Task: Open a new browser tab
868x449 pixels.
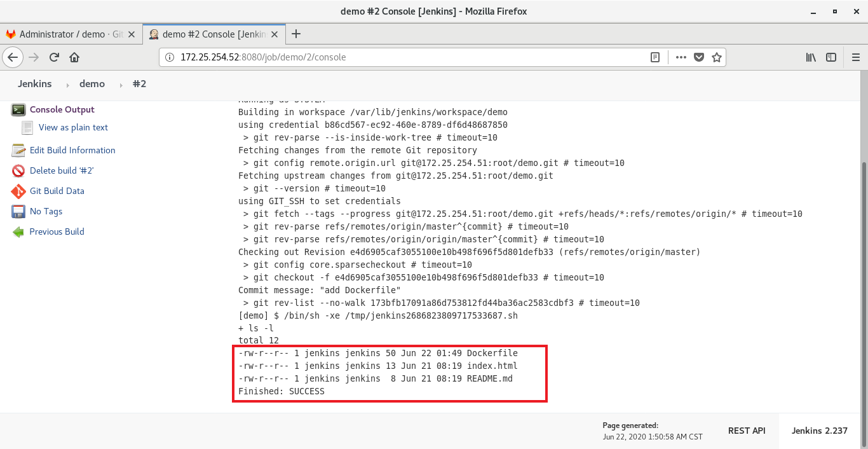Action: (x=295, y=34)
